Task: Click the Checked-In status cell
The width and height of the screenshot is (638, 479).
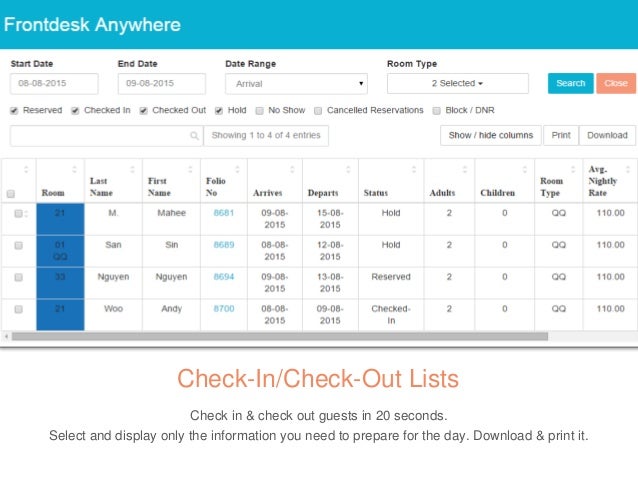Action: 391,315
